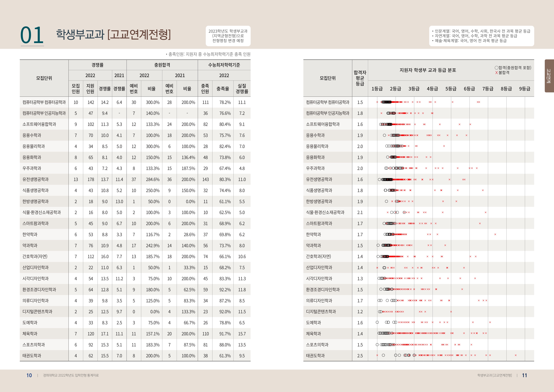This screenshot has height=392, width=554.
Task: Click page number 10 in footer
Action: [x=29, y=375]
